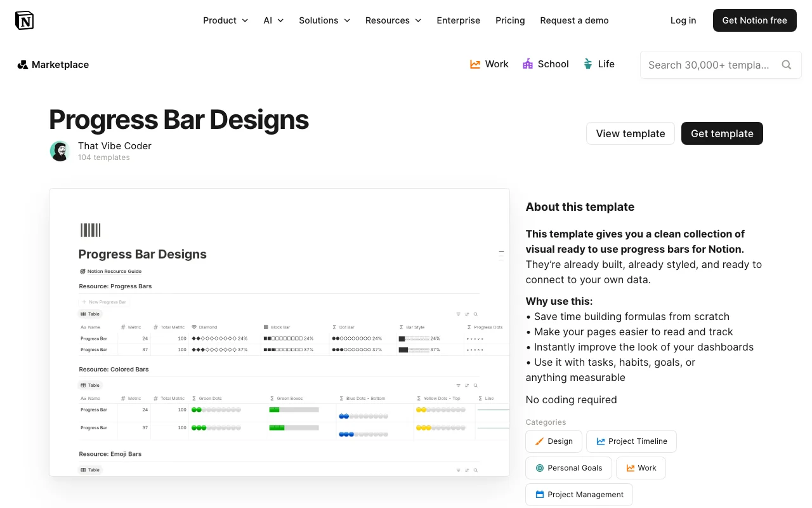
Task: Click the Notion logo icon
Action: click(x=24, y=20)
